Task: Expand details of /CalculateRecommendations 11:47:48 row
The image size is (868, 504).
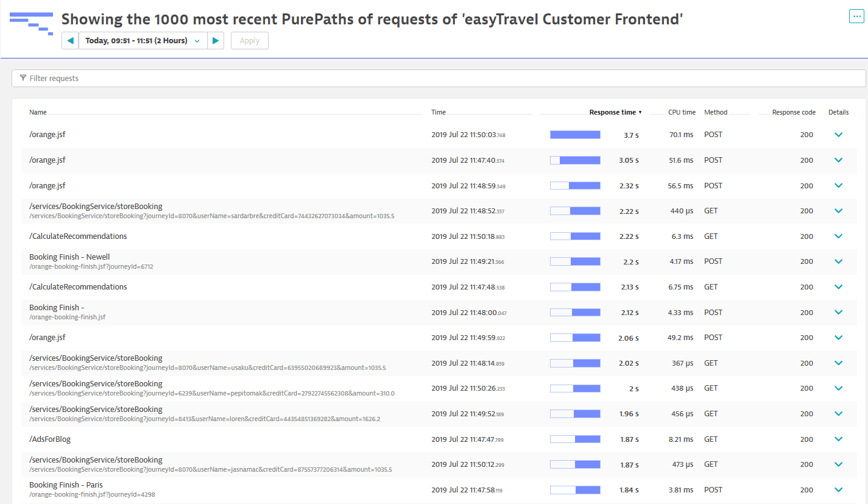Action: pyautogui.click(x=838, y=287)
